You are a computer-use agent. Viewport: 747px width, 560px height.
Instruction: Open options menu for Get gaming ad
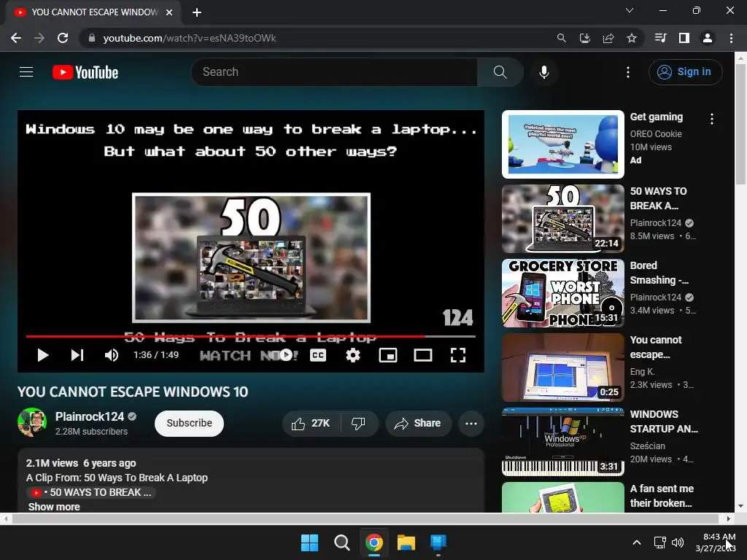(x=712, y=119)
